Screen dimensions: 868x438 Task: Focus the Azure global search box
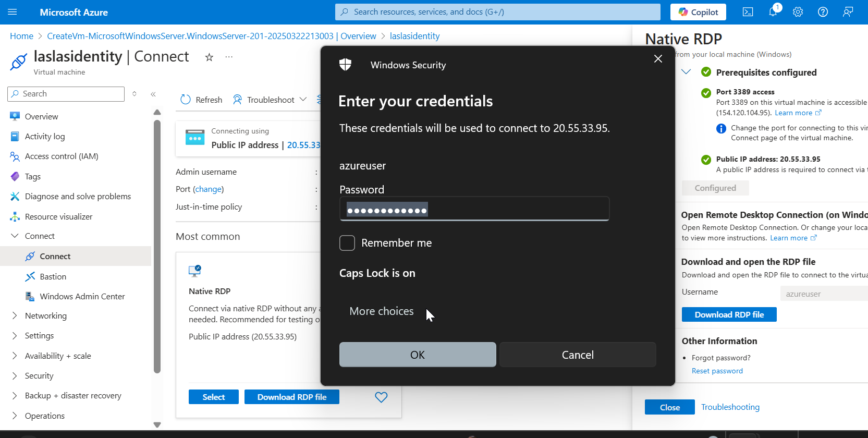[x=498, y=12]
